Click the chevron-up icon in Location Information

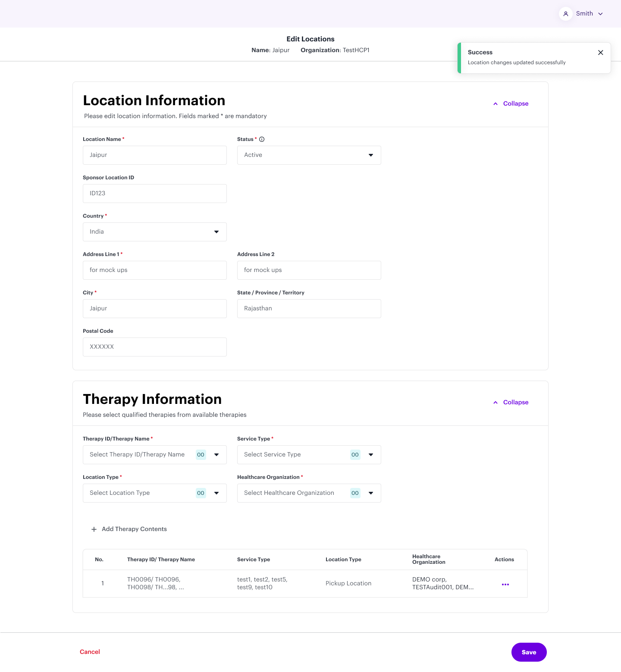coord(496,104)
